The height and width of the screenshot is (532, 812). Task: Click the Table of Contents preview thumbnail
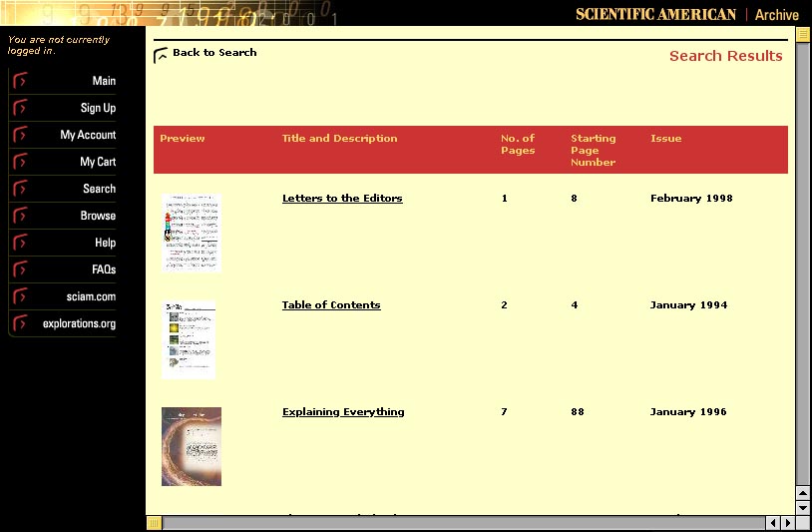(x=189, y=339)
